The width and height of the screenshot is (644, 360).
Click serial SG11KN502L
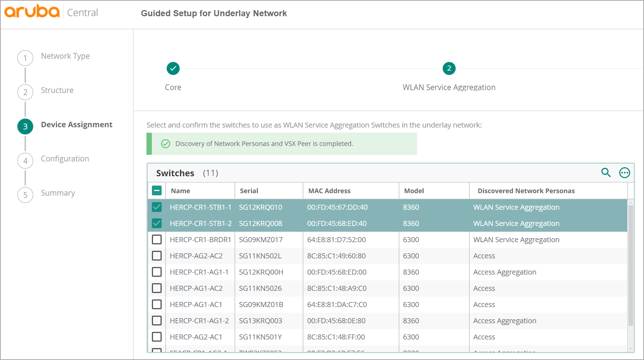coord(260,256)
